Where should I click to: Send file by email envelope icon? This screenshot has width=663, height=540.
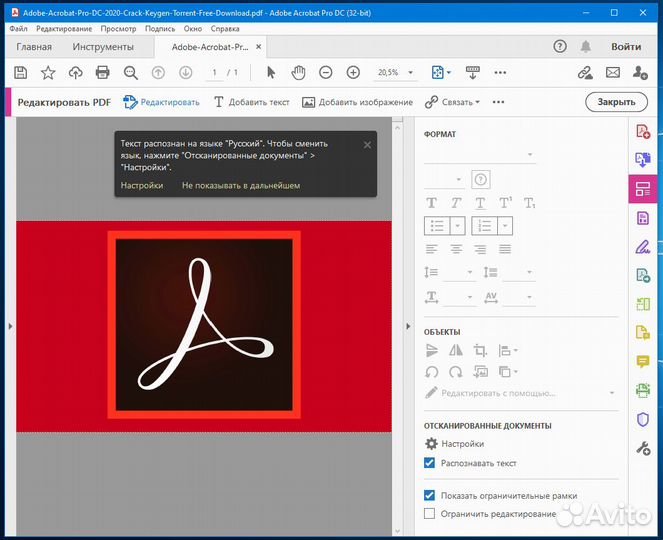click(613, 73)
